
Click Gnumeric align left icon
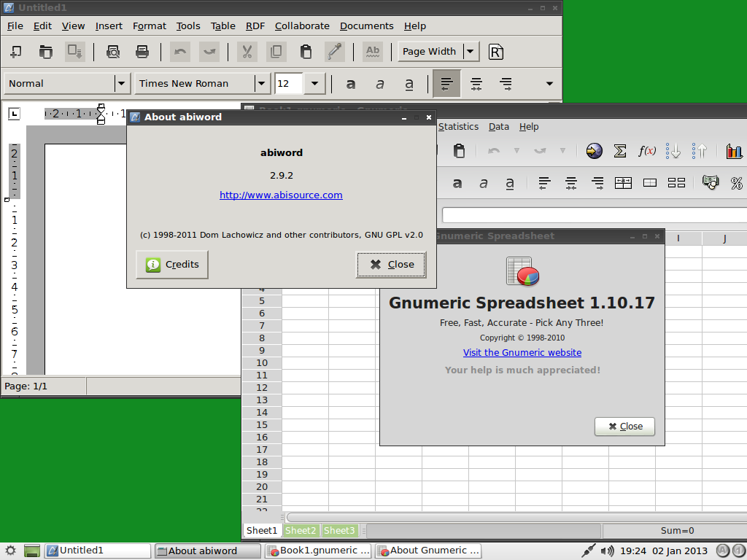544,183
